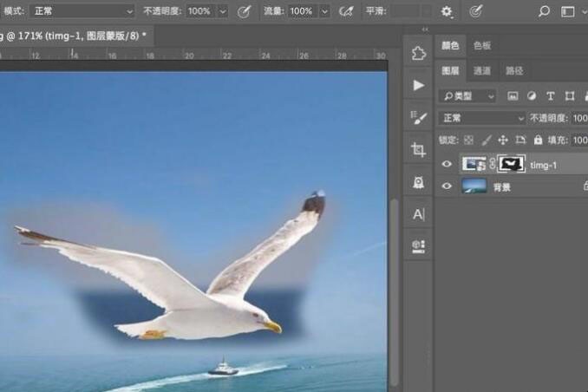Switch to the 通道 tab
Image resolution: width=588 pixels, height=392 pixels.
pos(481,71)
